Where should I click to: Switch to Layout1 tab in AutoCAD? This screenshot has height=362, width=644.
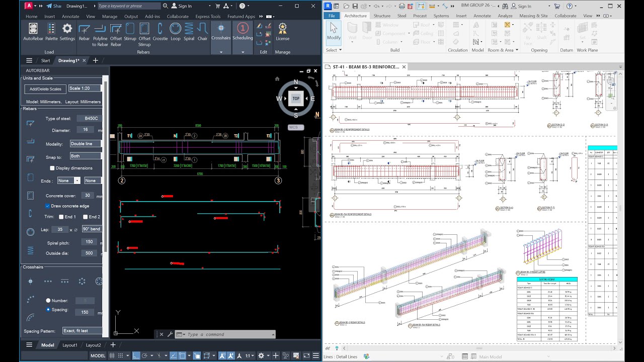coord(70,345)
